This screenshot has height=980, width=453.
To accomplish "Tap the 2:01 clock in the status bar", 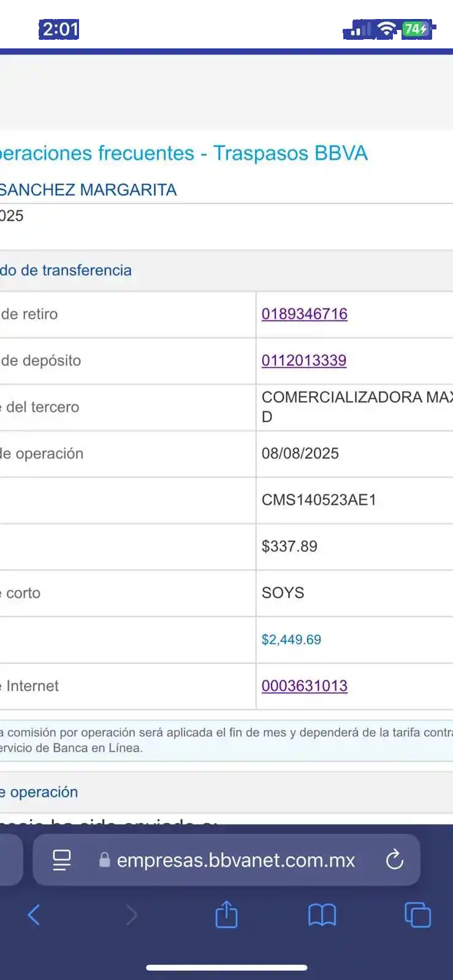I will 60,29.
